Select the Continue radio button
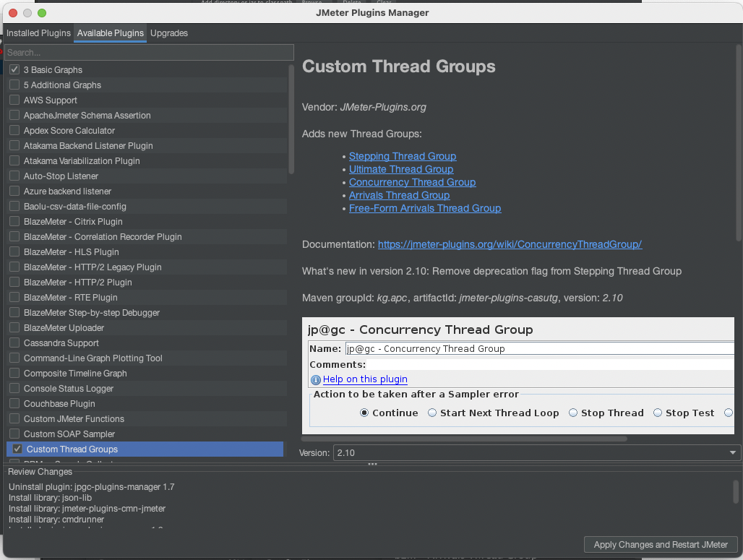Image resolution: width=743 pixels, height=560 pixels. point(364,413)
